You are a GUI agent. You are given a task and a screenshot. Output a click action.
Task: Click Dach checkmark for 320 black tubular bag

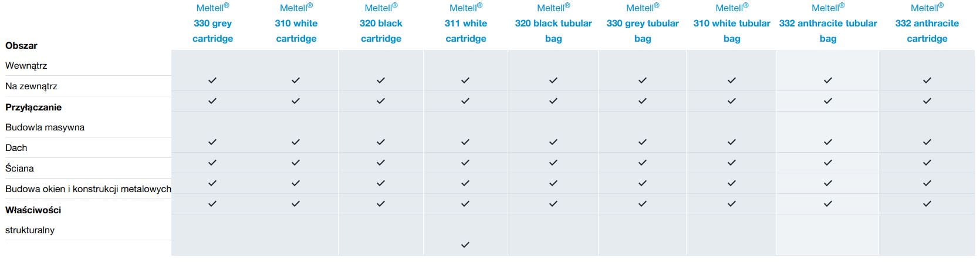coord(553,163)
